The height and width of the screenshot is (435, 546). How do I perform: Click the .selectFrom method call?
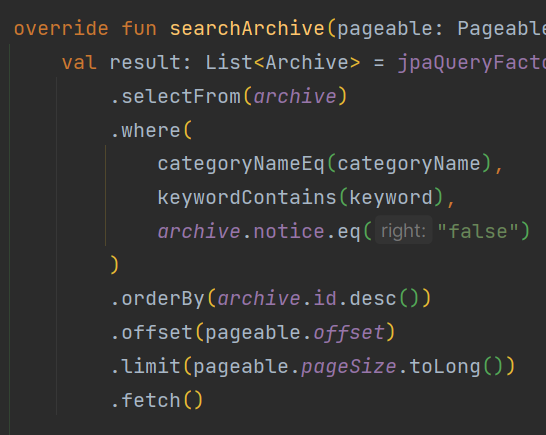176,96
